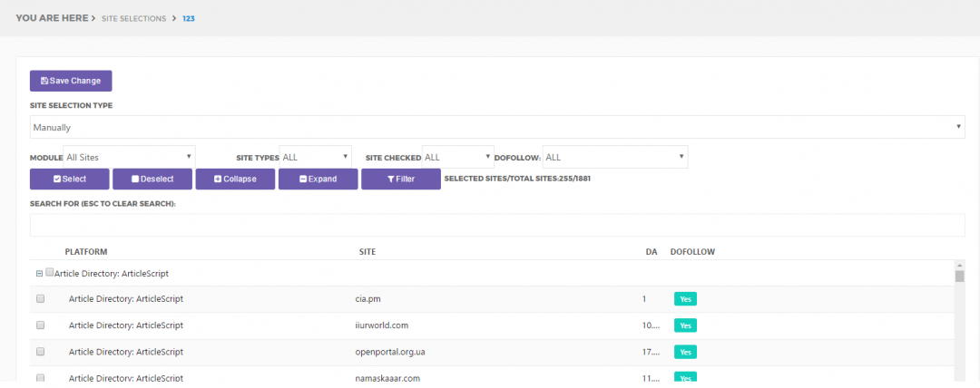Open the Site Checked dropdown
The height and width of the screenshot is (388, 980).
(x=457, y=157)
